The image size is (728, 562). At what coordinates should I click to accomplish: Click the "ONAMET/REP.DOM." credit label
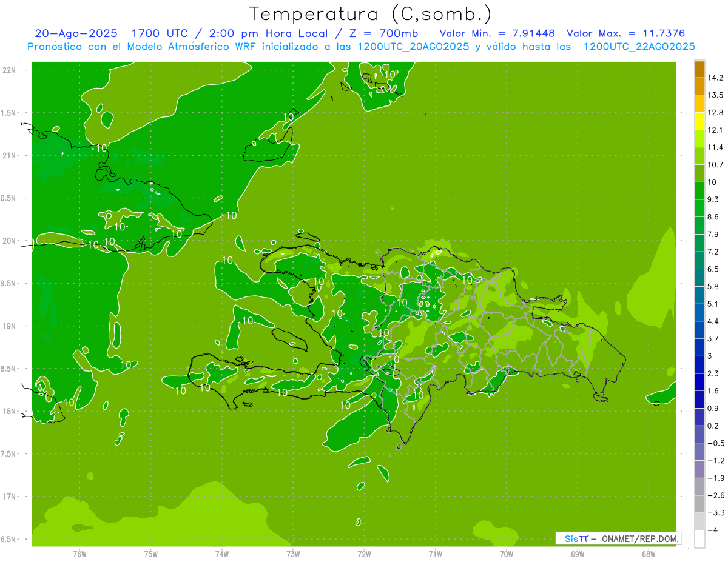point(640,538)
